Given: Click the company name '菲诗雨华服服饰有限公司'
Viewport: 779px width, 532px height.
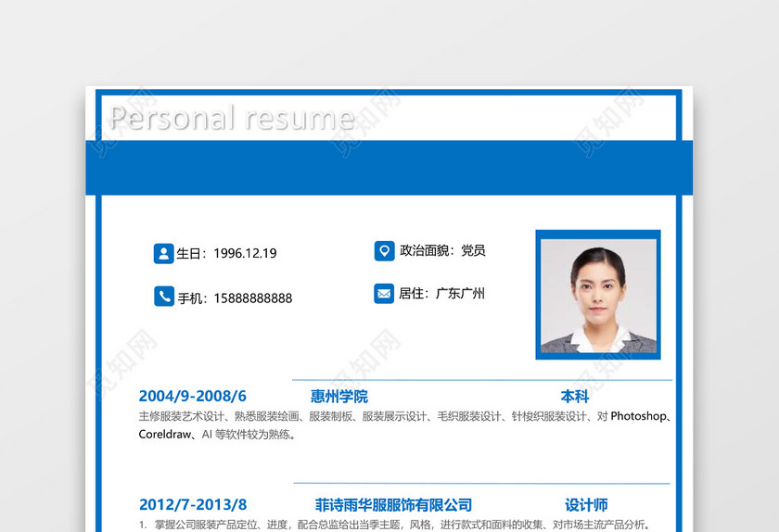Looking at the screenshot, I should (x=393, y=505).
